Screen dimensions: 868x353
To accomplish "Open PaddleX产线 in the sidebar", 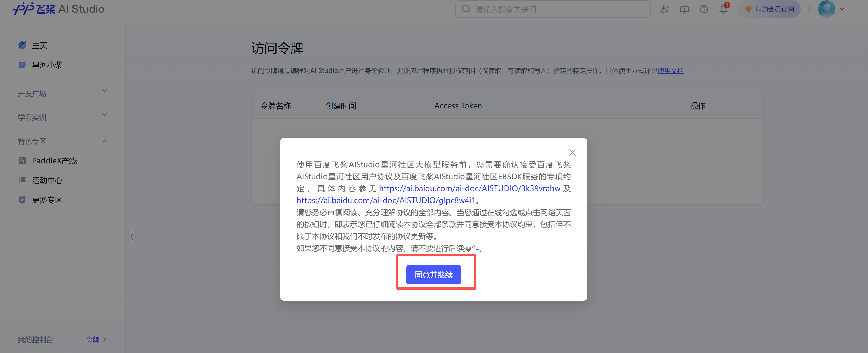I will (x=54, y=161).
